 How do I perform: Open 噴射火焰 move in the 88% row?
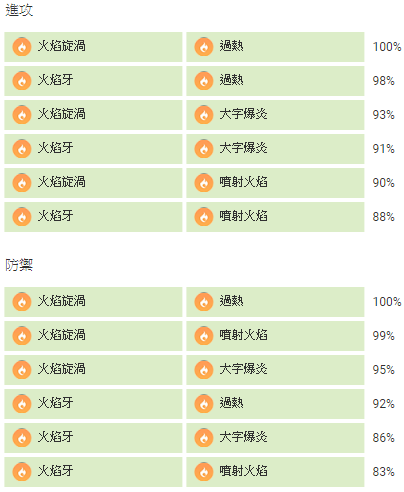275,217
